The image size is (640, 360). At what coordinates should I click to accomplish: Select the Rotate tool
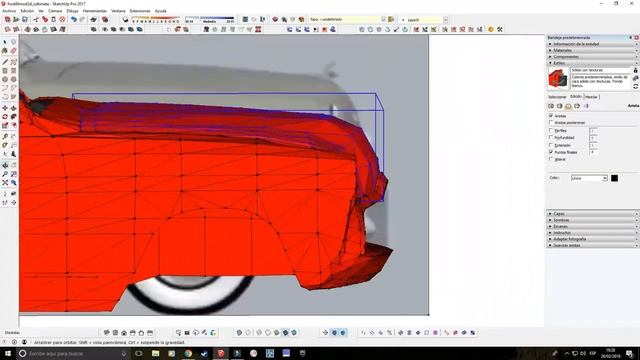pos(5,117)
